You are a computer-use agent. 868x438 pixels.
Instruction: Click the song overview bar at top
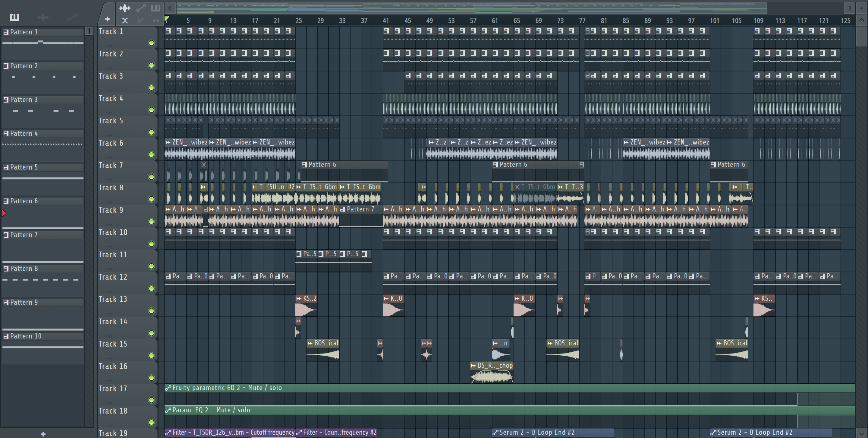tap(472, 8)
